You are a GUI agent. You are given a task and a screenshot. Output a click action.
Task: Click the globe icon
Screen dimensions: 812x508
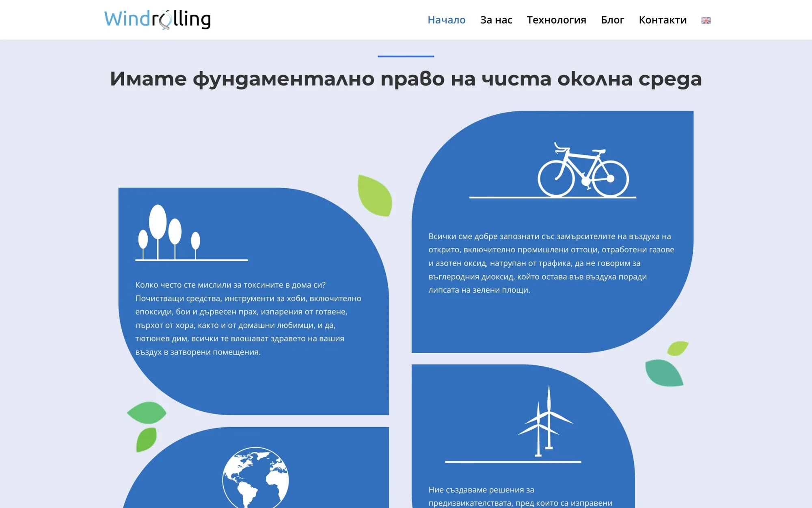pos(255,478)
